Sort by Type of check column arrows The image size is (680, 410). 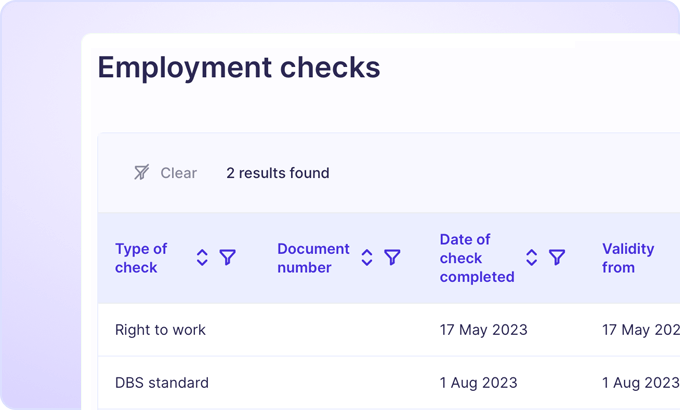pyautogui.click(x=202, y=258)
